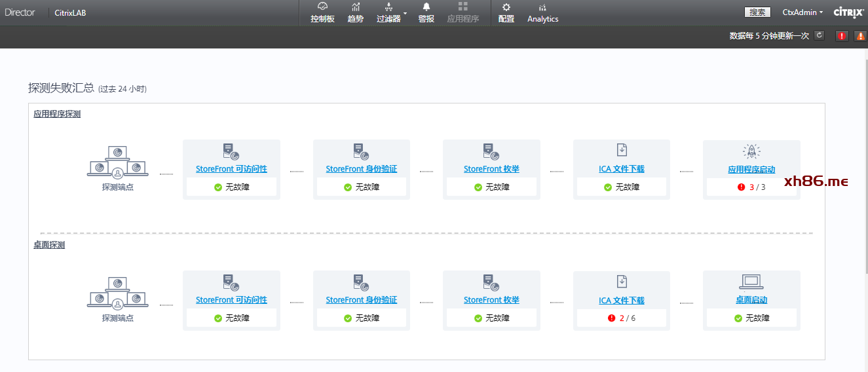868x372 pixels.
Task: Click the 搜索 search button
Action: pos(757,12)
